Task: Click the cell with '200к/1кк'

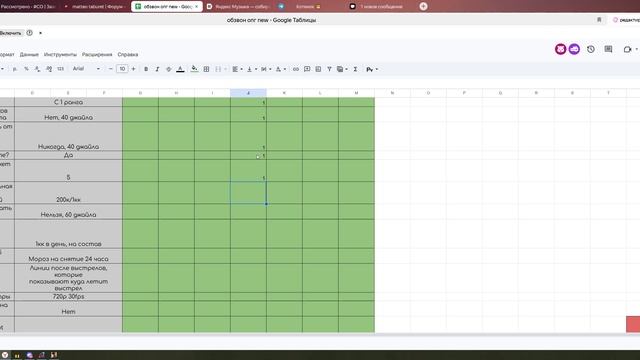Action: click(68, 193)
